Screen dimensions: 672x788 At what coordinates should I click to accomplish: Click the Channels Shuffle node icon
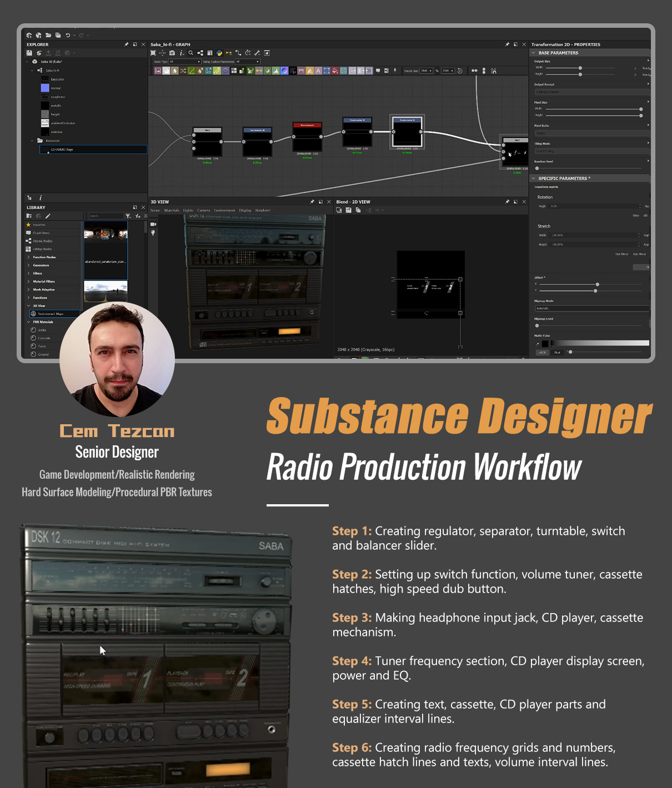point(183,71)
